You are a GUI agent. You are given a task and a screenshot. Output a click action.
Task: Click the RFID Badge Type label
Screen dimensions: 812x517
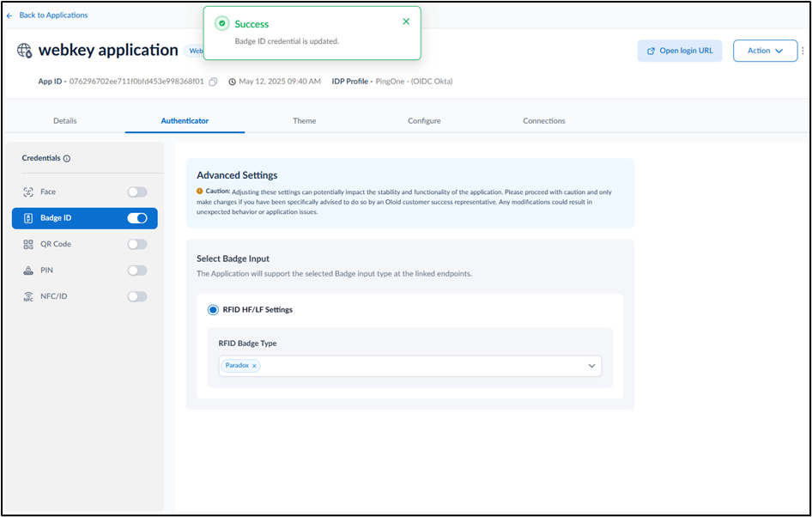pyautogui.click(x=247, y=344)
